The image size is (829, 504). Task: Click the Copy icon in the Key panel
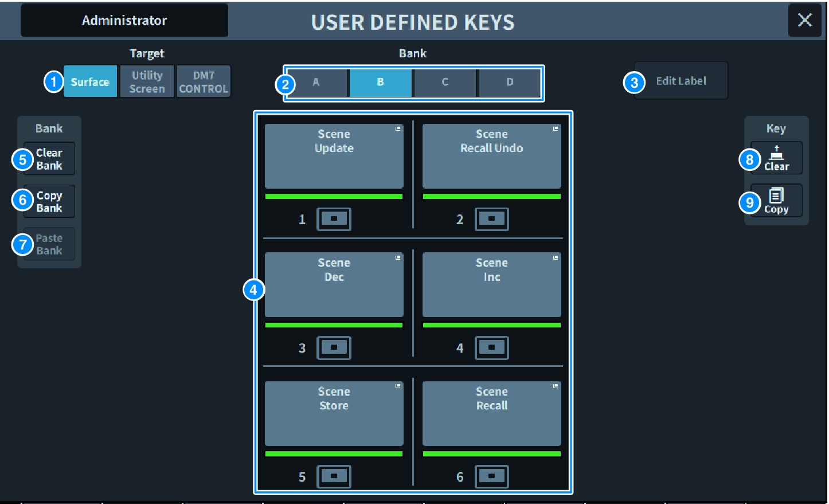point(776,201)
